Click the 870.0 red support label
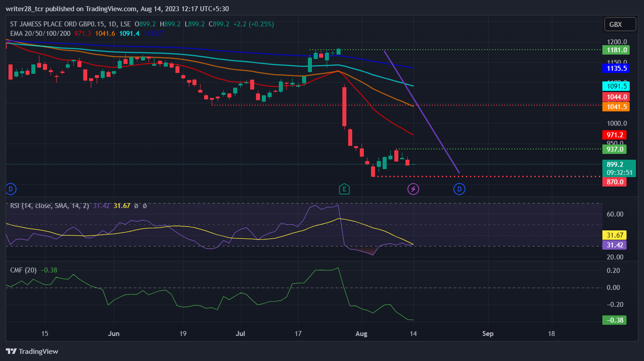 click(614, 182)
